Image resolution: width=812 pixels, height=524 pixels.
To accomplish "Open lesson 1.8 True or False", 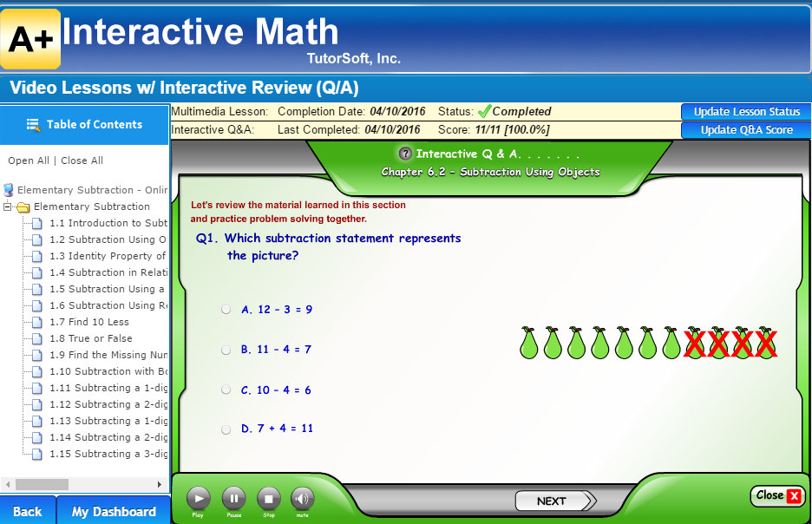I will pos(90,338).
